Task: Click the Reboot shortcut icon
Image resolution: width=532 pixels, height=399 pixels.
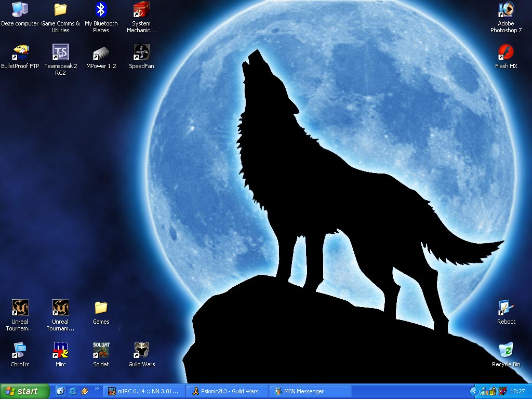Action: [x=506, y=308]
